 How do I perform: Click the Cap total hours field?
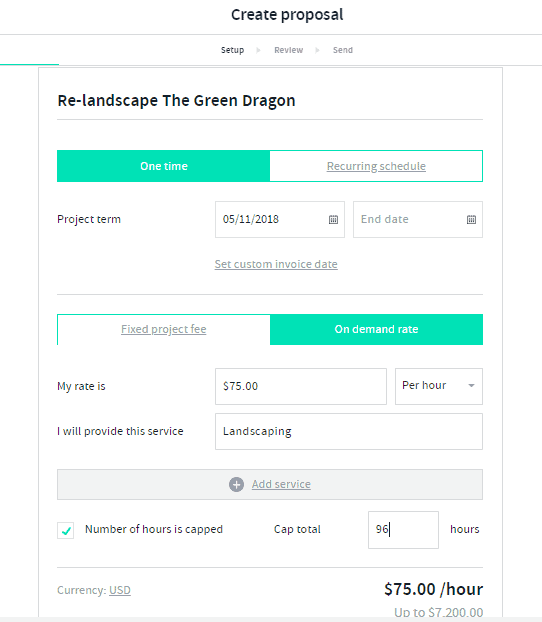[403, 530]
